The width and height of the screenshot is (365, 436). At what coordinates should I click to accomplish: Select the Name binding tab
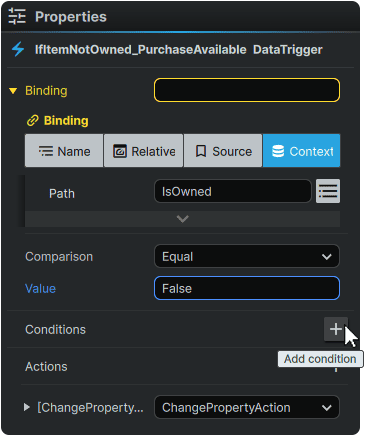click(x=64, y=151)
